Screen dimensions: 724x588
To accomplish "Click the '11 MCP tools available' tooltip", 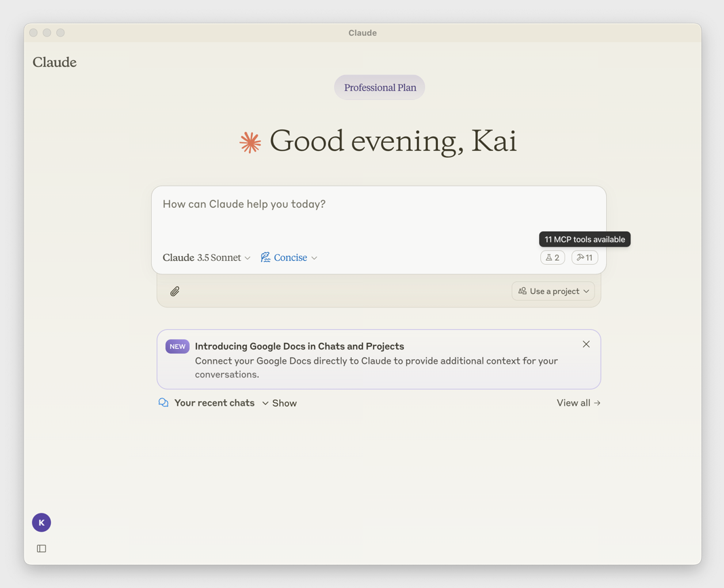I will pyautogui.click(x=584, y=239).
